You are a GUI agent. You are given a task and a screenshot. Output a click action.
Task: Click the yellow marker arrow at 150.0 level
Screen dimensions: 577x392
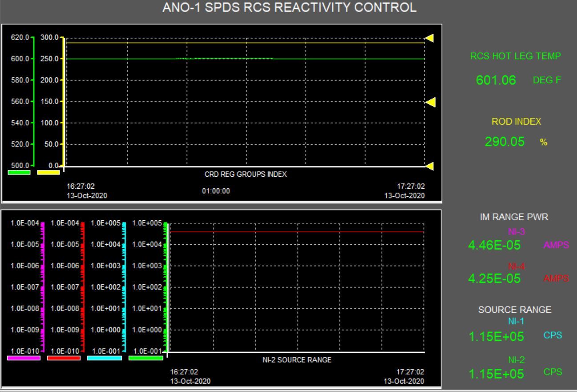tap(430, 102)
